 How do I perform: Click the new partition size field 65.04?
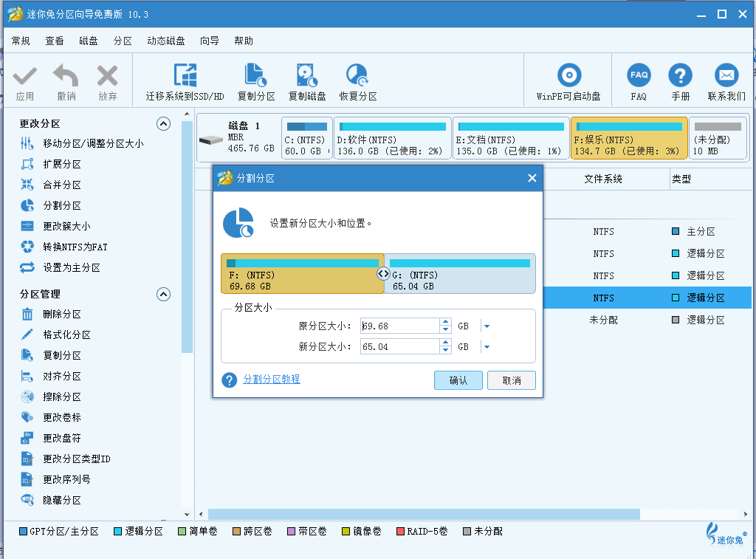[x=400, y=347]
